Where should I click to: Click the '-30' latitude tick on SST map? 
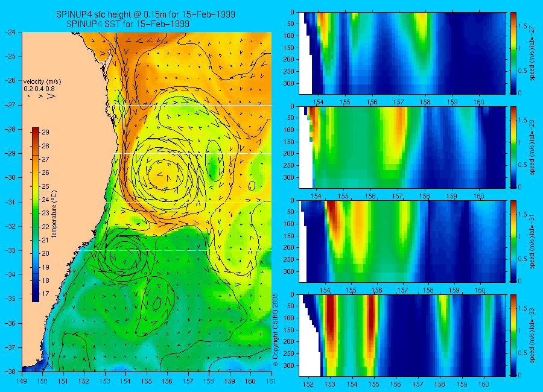(x=10, y=178)
